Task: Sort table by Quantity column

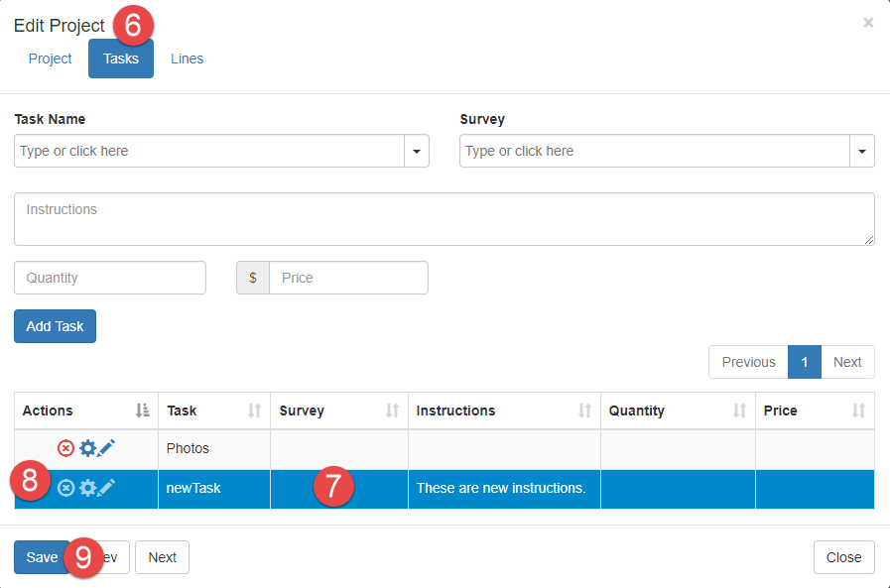Action: (678, 411)
